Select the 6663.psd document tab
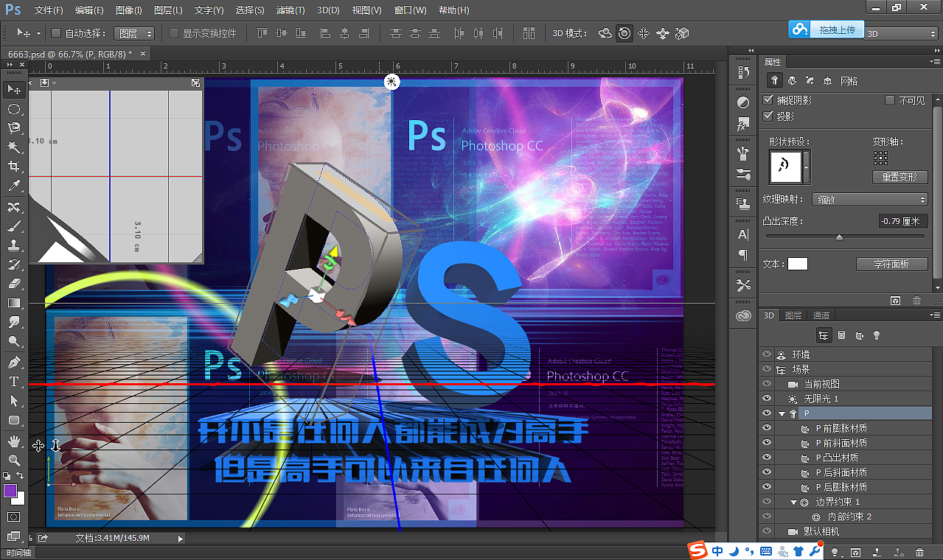The width and height of the screenshot is (943, 560). pos(69,54)
